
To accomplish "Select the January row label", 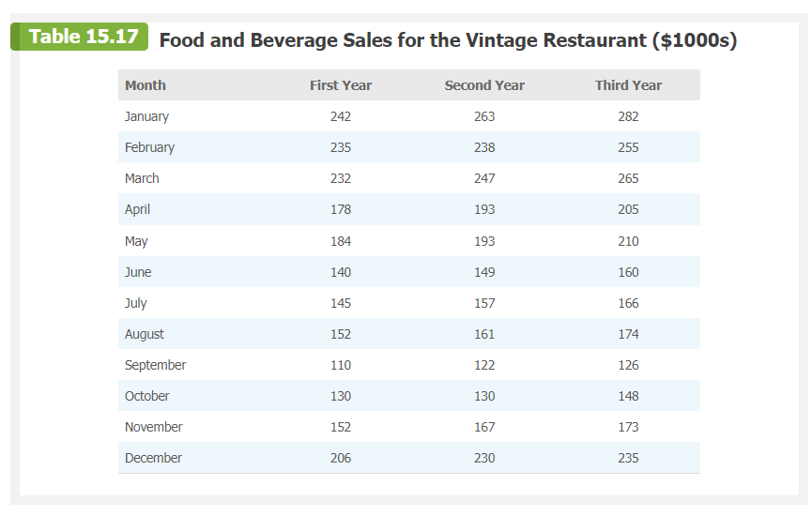I will [x=146, y=116].
